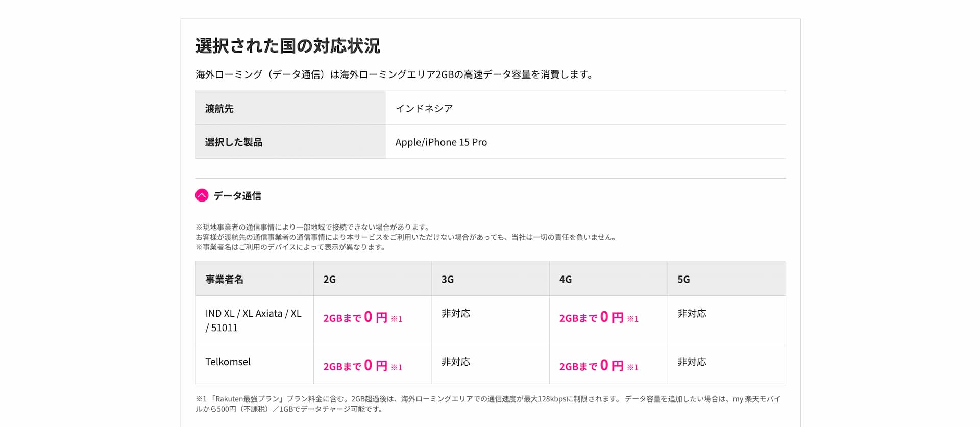This screenshot has height=427, width=980.
Task: Click the 選択した製品 label cell
Action: (x=290, y=142)
